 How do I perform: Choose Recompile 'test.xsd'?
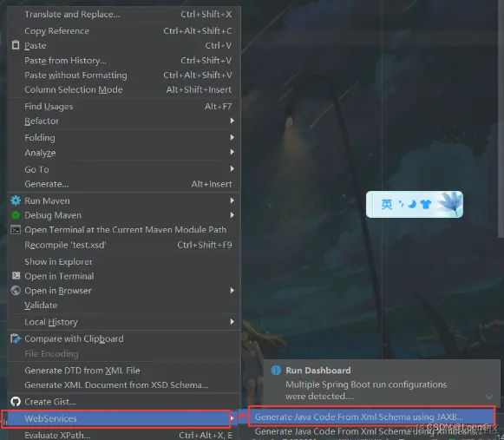coord(124,245)
